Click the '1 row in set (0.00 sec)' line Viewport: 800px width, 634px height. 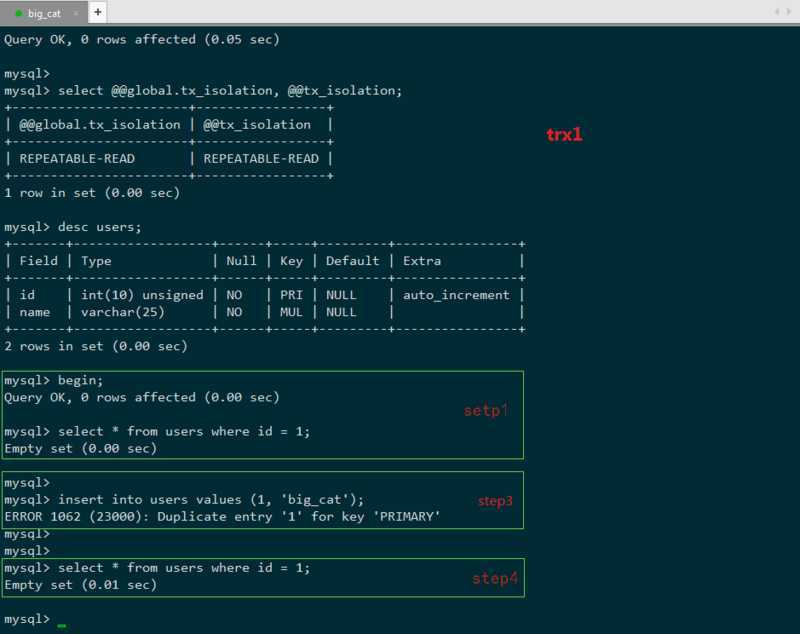point(92,193)
